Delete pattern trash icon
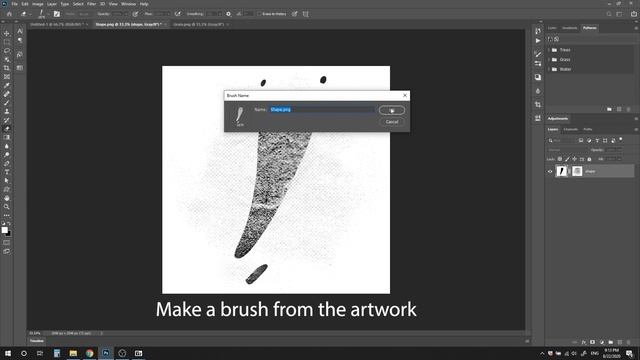 pyautogui.click(x=629, y=109)
